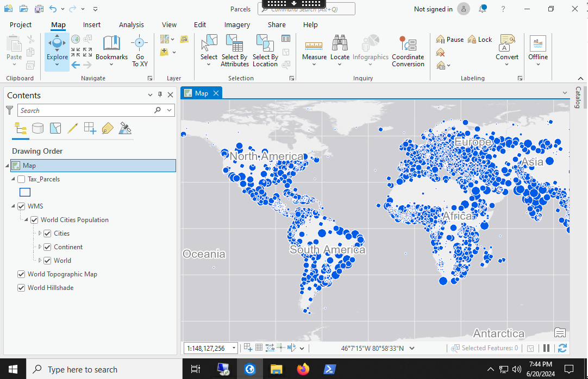Uncheck the World Hillshade layer
Screen dimensions: 588x379
click(x=21, y=288)
